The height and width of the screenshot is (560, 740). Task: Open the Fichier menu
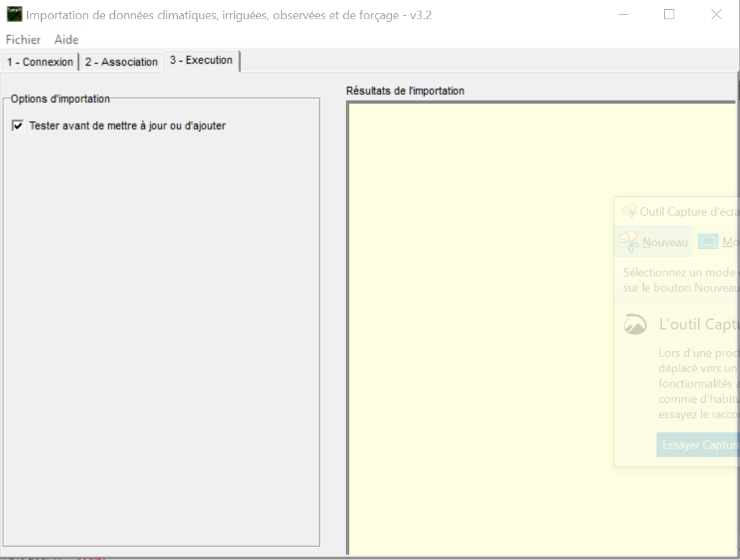tap(23, 40)
